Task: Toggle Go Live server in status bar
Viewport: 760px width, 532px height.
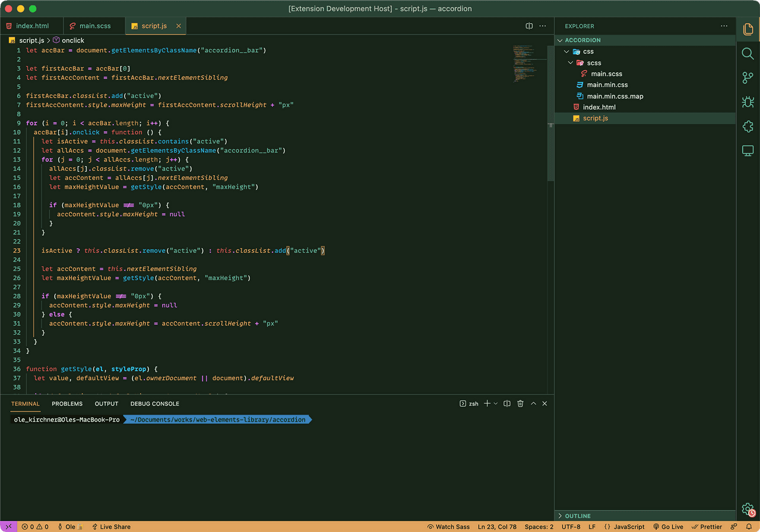Action: coord(668,527)
